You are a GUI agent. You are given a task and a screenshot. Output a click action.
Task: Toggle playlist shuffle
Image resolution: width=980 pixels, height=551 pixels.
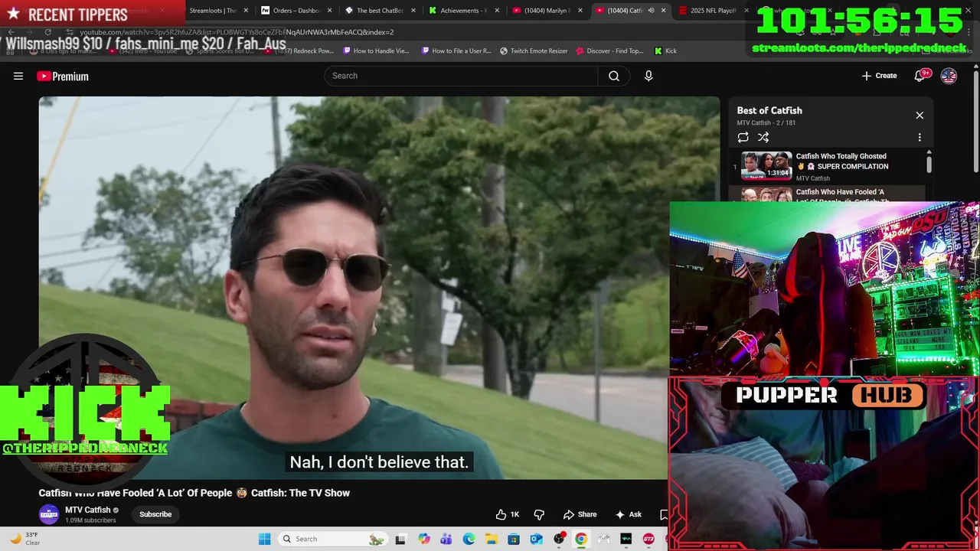pos(763,138)
